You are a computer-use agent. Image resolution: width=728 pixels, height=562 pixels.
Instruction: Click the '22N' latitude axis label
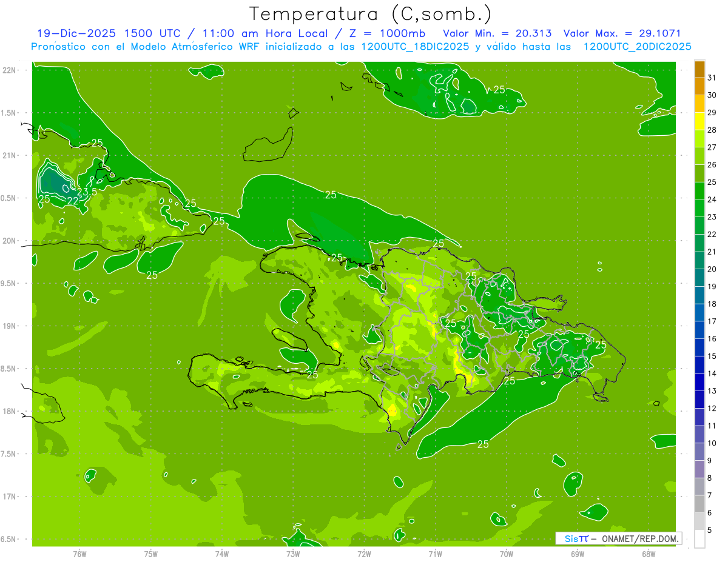tap(10, 70)
